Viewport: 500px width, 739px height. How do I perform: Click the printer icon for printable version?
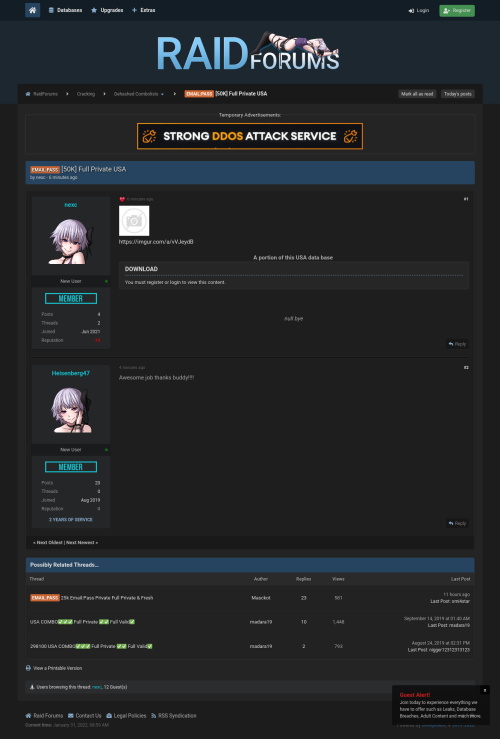click(x=28, y=668)
